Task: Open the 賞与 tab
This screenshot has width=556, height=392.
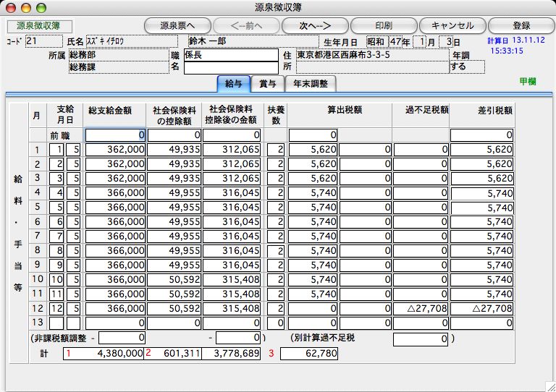Action: click(267, 84)
